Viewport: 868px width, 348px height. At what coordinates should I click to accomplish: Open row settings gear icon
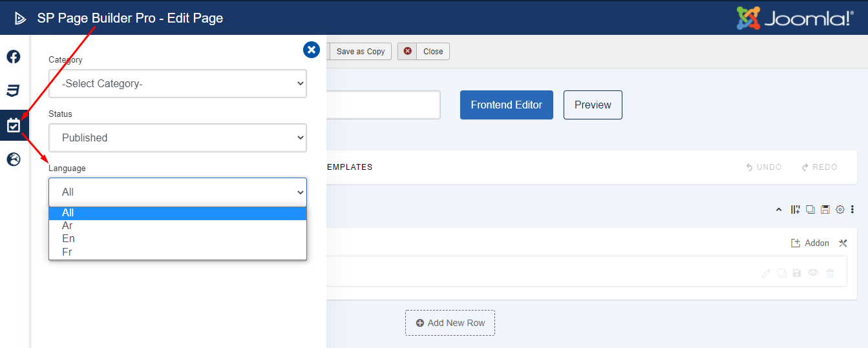[x=840, y=209]
